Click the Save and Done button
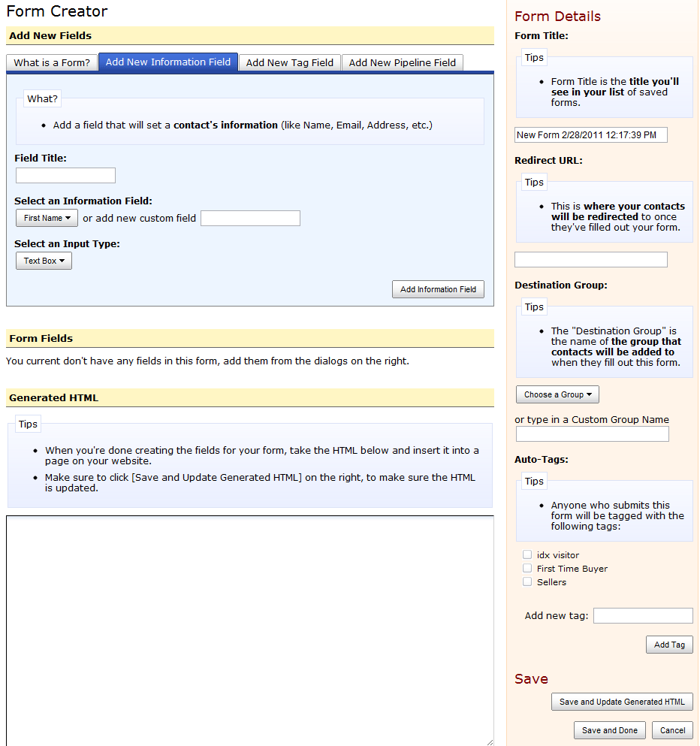The height and width of the screenshot is (746, 700). point(609,729)
